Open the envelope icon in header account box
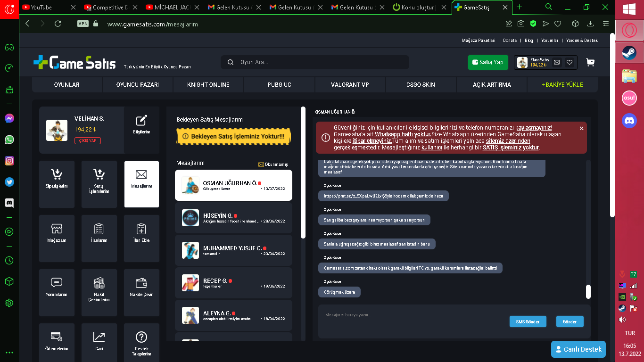Screen dimensions: 644x362 point(557,62)
